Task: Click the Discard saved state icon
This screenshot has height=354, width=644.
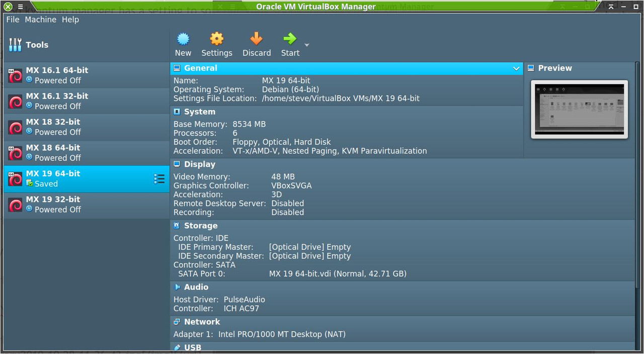Action: click(x=257, y=39)
